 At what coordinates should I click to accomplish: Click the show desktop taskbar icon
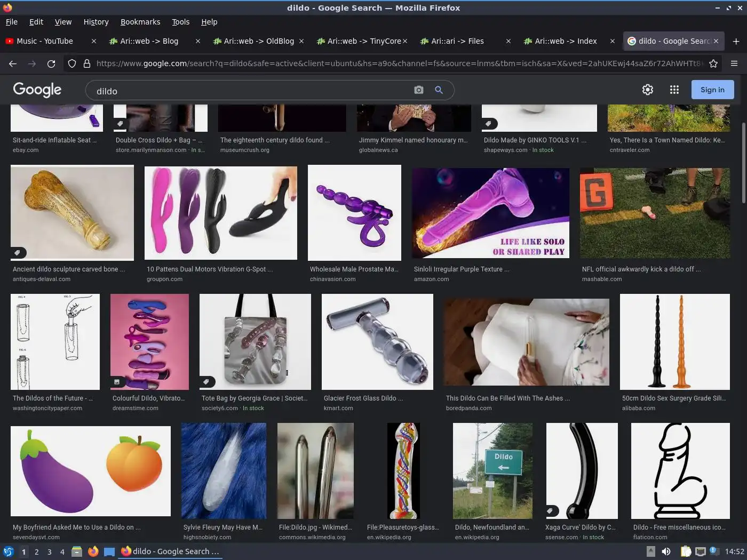(x=109, y=551)
